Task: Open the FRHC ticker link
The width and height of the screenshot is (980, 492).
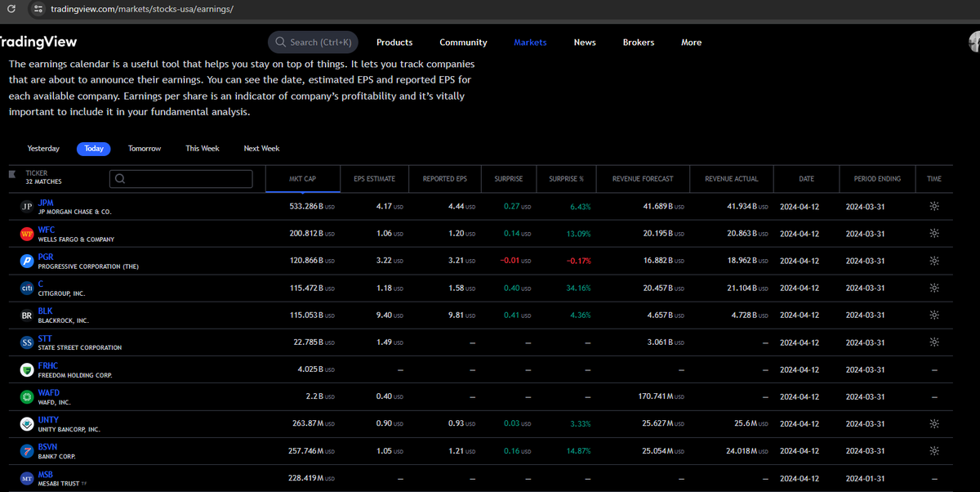Action: [x=48, y=365]
